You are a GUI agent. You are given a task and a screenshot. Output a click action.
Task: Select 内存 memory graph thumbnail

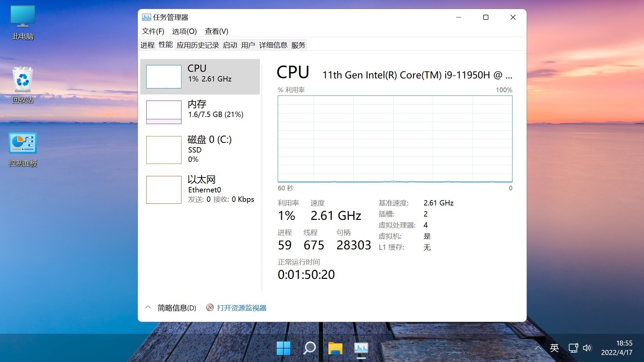164,112
